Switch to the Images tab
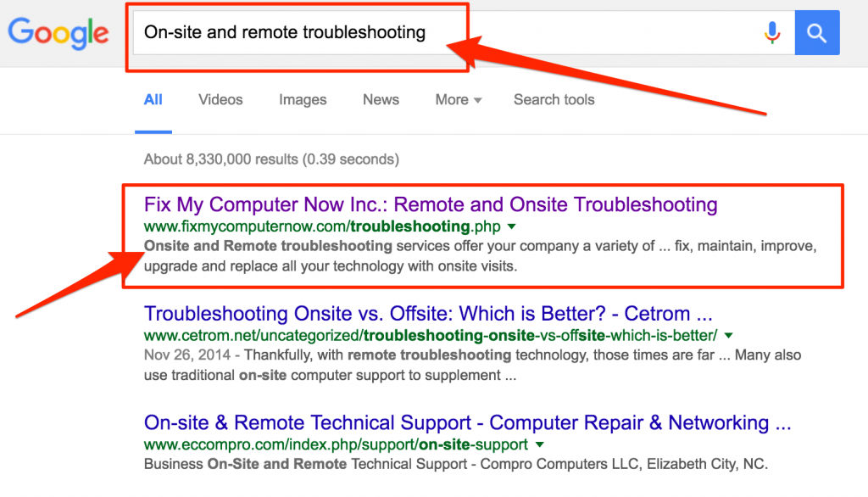868x497 pixels. coord(303,100)
